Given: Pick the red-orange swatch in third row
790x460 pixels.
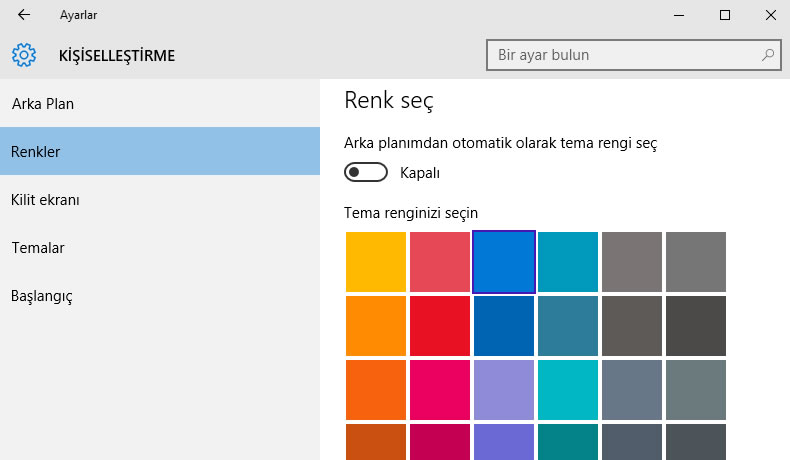Looking at the screenshot, I should pos(376,390).
